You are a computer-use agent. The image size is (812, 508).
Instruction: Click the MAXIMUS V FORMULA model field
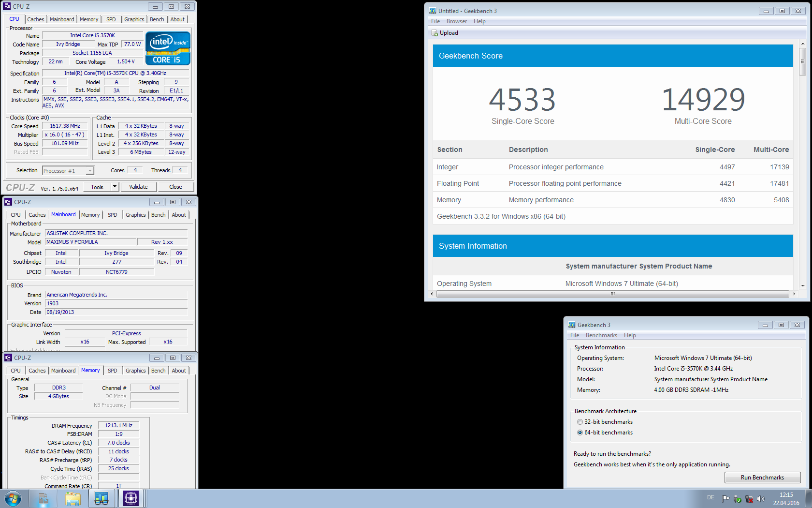90,242
